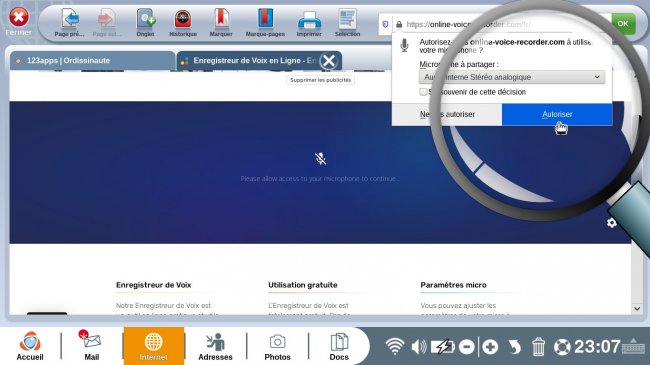Click the OK button next to URL
The image size is (650, 365).
(623, 24)
